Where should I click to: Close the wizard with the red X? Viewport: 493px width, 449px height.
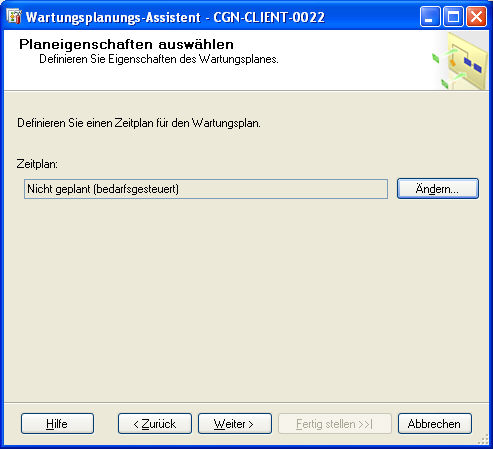point(476,16)
